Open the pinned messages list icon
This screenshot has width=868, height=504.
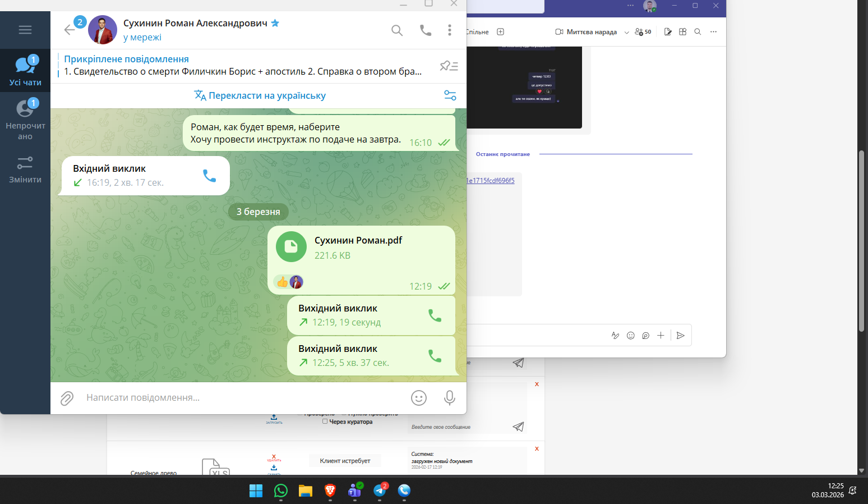point(449,66)
